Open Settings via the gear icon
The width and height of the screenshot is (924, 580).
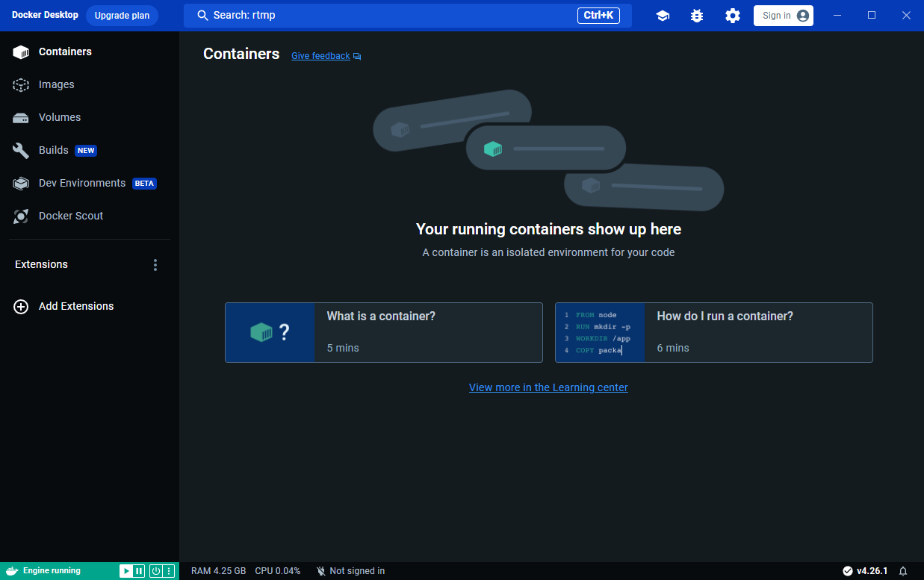tap(733, 16)
